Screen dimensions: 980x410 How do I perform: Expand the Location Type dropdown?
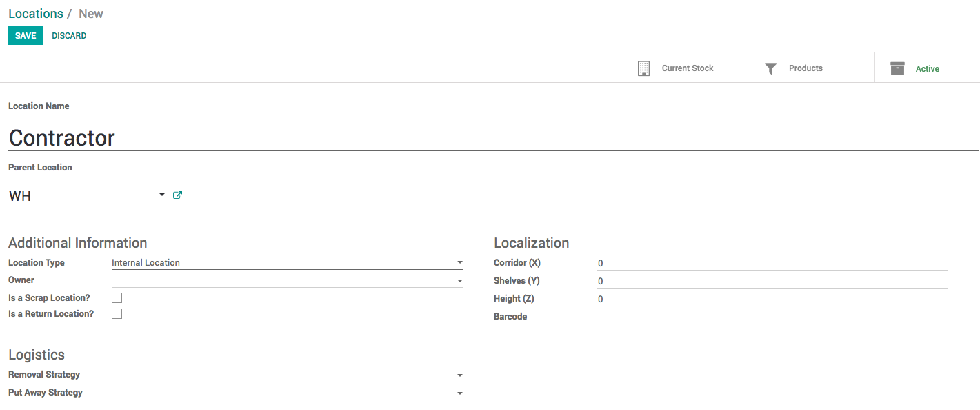pyautogui.click(x=459, y=263)
